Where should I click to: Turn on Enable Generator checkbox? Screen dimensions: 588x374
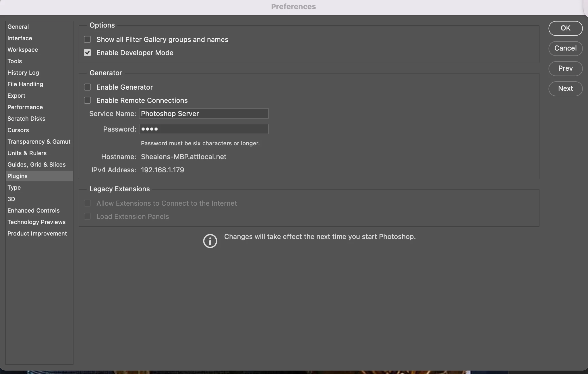coord(87,87)
